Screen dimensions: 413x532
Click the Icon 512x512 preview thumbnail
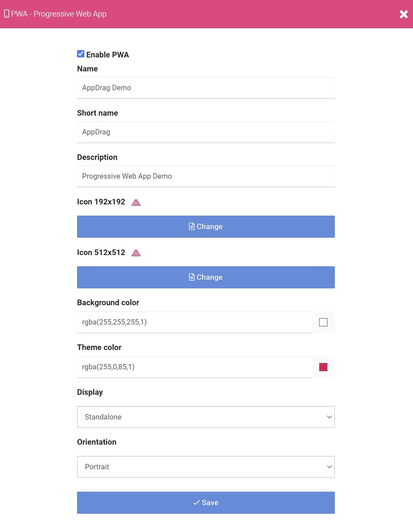coord(136,253)
